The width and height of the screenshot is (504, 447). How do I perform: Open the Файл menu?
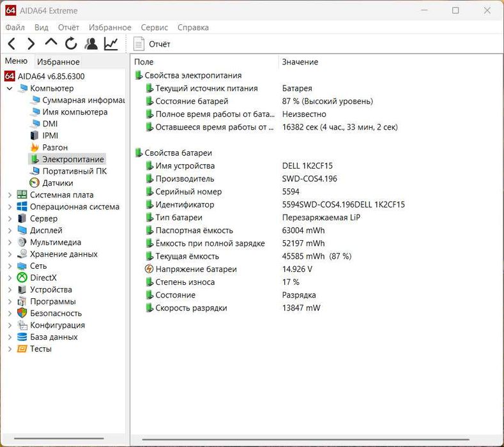tap(15, 27)
